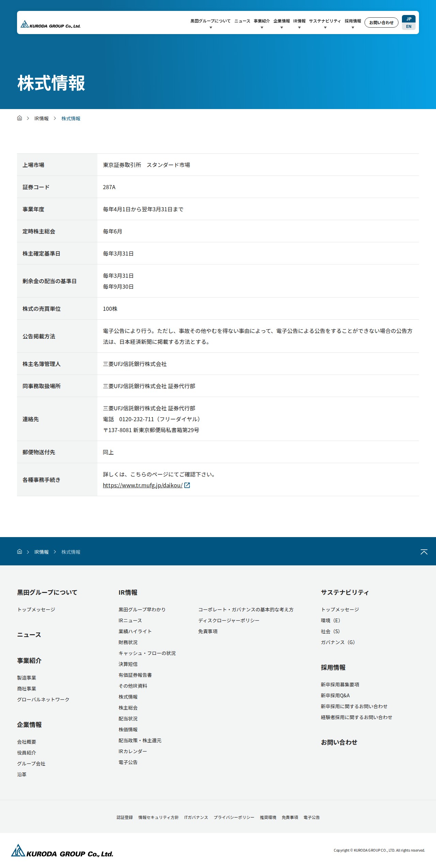Expand 事業紹介 dropdown arrow in header

pyautogui.click(x=262, y=28)
